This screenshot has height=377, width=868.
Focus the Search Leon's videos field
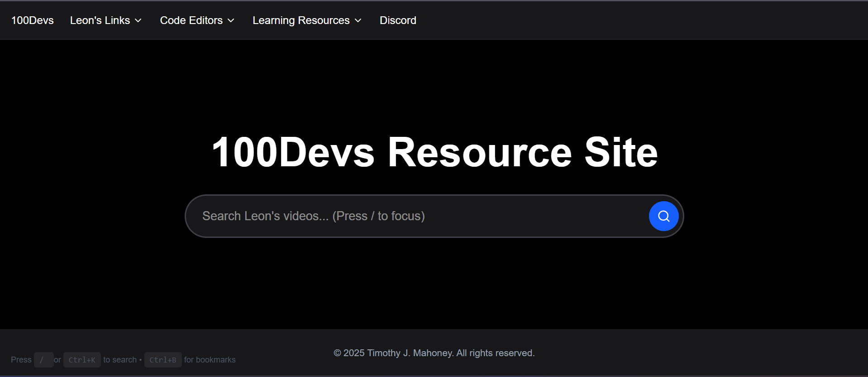(416, 216)
